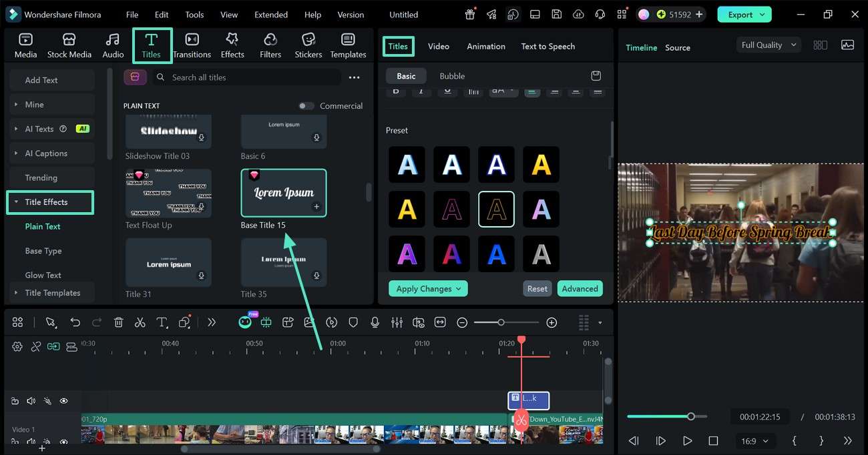This screenshot has width=868, height=455.
Task: Expand the Title Templates category
Action: (x=51, y=293)
